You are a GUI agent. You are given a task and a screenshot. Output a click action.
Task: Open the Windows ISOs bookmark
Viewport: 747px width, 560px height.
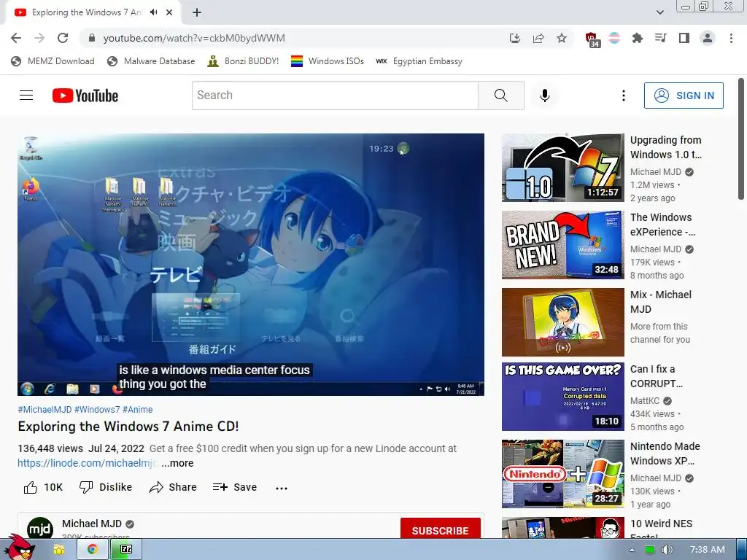pyautogui.click(x=328, y=61)
